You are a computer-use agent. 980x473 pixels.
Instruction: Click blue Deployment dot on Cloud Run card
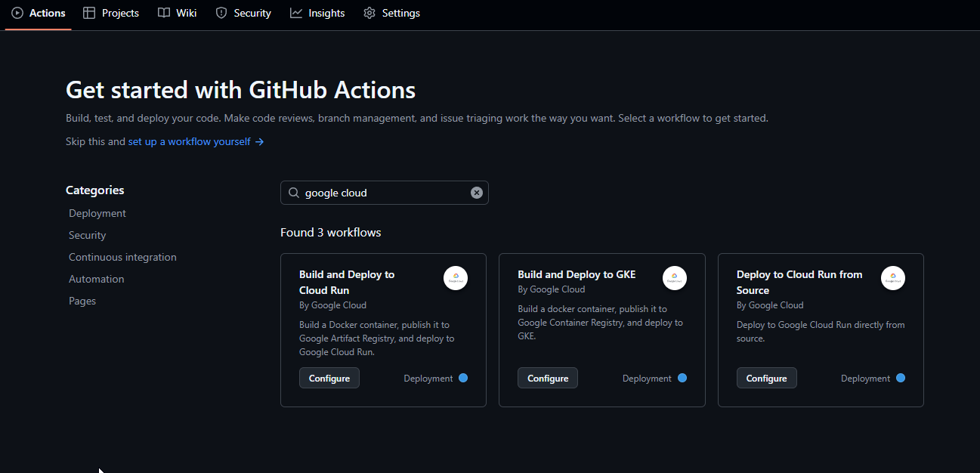[x=463, y=378]
